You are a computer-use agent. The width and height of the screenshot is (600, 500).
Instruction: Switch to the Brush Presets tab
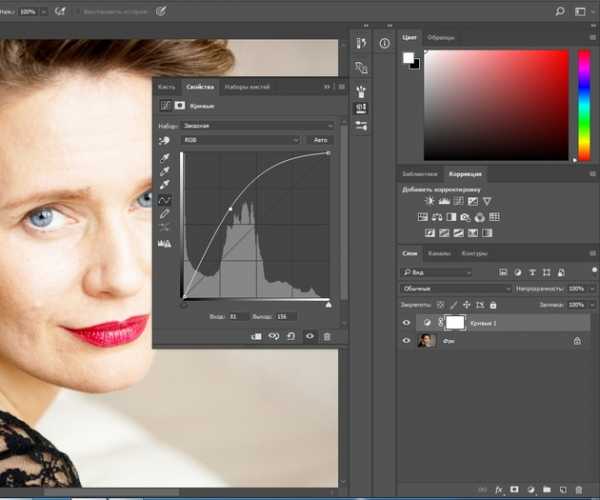[x=247, y=87]
